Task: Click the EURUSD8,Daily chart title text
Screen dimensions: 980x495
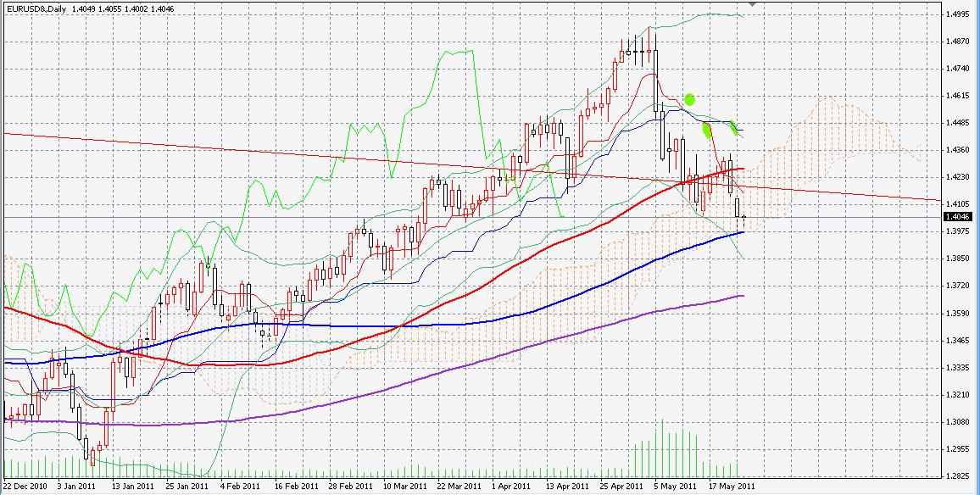Action: pyautogui.click(x=36, y=8)
